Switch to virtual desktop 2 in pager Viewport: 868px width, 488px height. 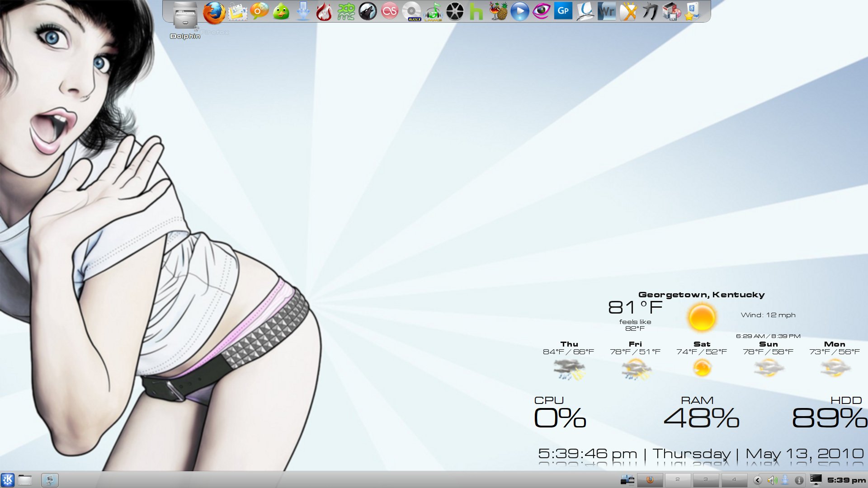tap(677, 479)
